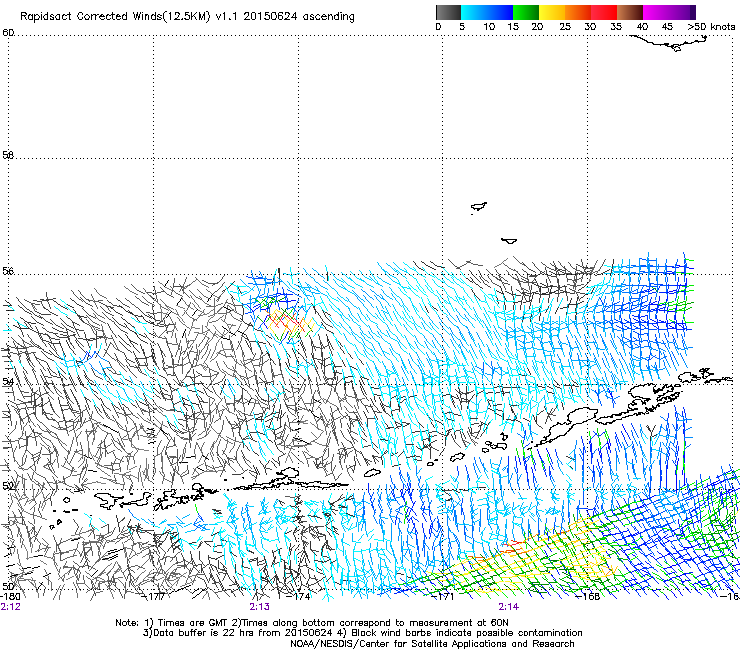Click the 54 latitude label

tap(8, 381)
